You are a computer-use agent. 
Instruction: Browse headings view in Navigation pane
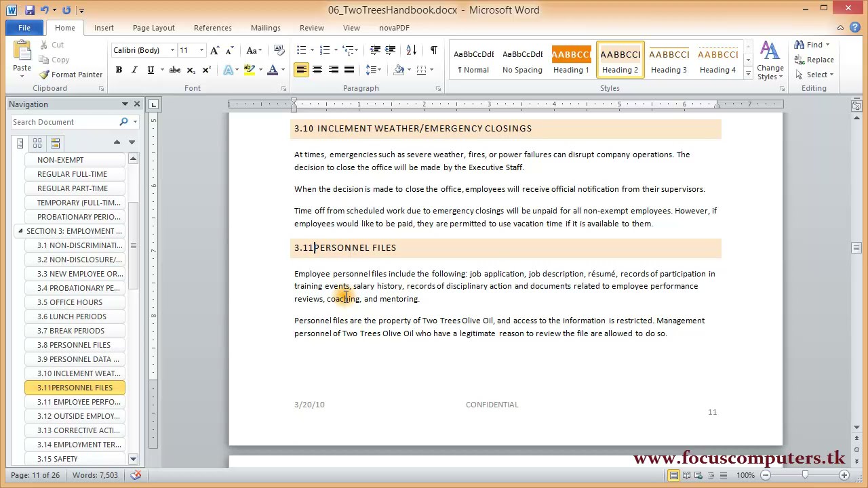tap(20, 143)
